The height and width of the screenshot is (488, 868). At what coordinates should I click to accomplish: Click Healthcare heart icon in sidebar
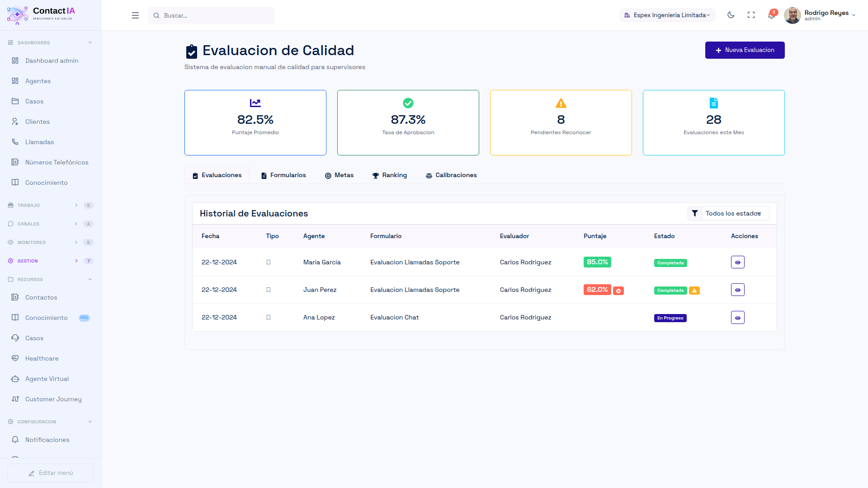[15, 358]
